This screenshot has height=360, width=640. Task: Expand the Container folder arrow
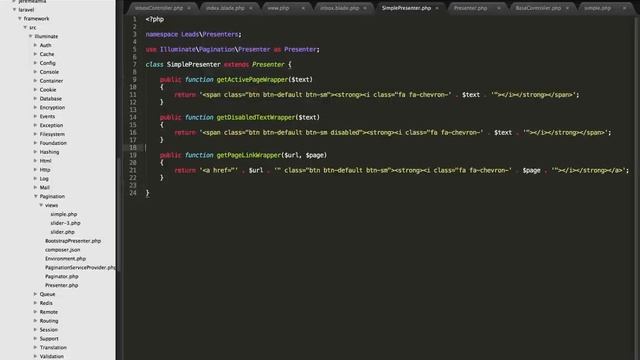(x=36, y=81)
